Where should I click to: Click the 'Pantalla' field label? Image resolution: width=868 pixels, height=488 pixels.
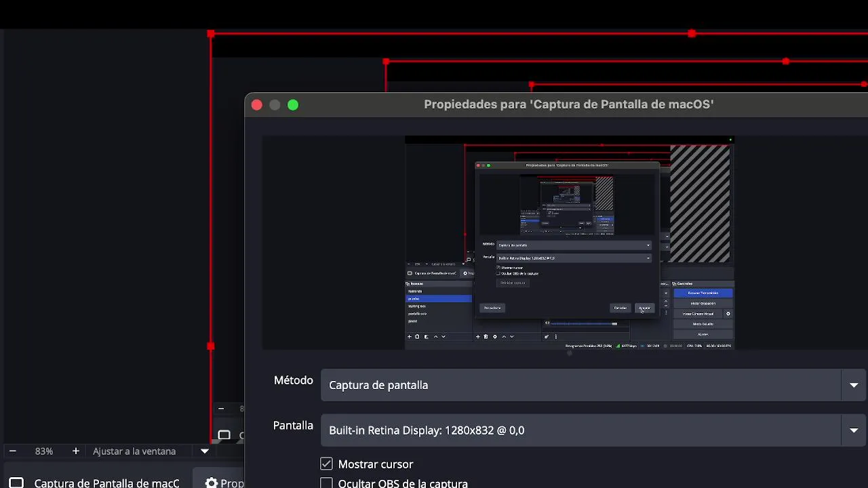293,426
